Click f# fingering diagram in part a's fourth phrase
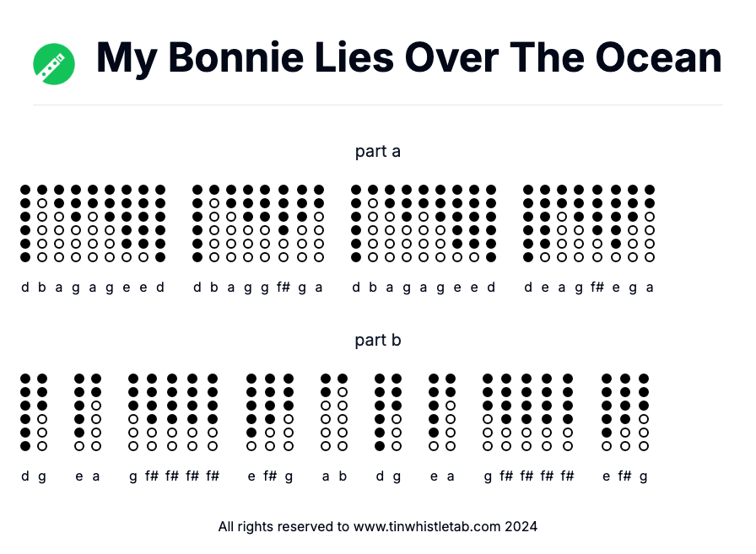Image resolution: width=756 pixels, height=554 pixels. click(597, 223)
